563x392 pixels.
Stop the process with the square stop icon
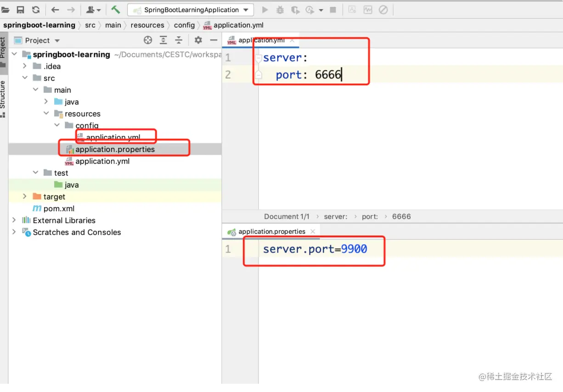click(x=333, y=10)
